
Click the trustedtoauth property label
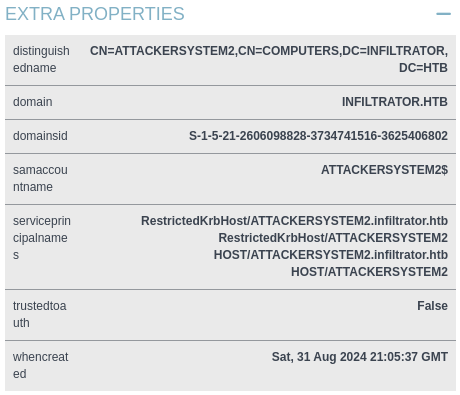40,314
